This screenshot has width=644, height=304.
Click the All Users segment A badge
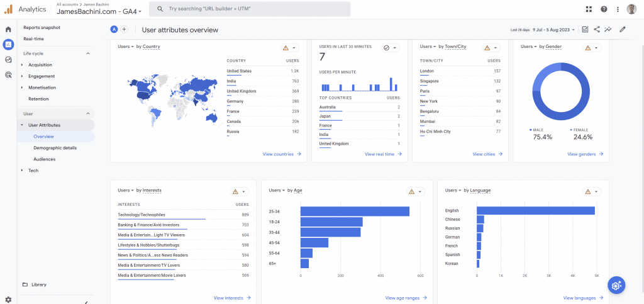(x=114, y=30)
